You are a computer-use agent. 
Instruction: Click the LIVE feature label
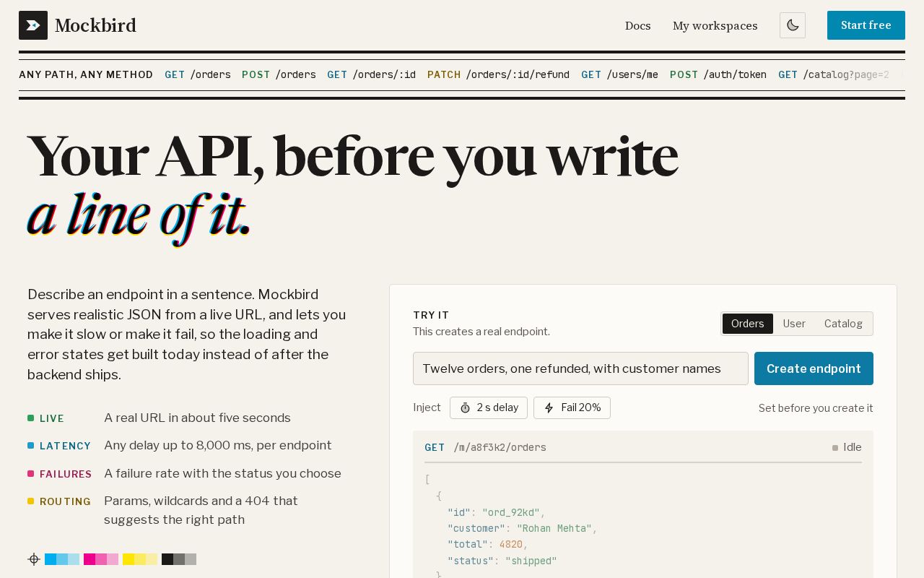click(x=52, y=418)
